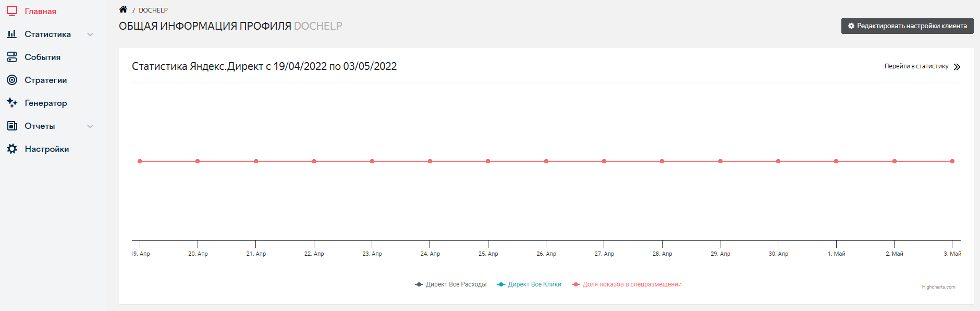The width and height of the screenshot is (980, 311).
Task: Click the Главная monitor icon in sidebar
Action: [x=12, y=11]
